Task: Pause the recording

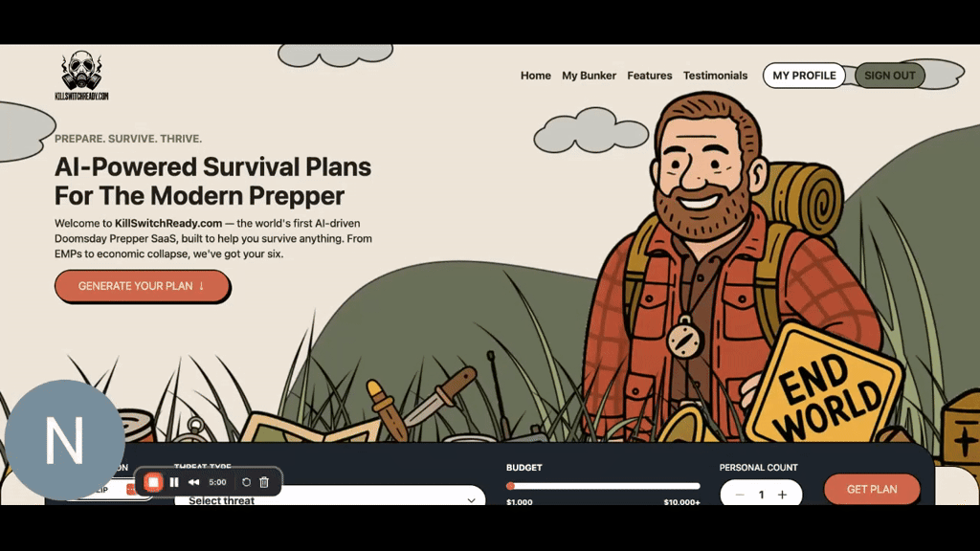Action: click(x=174, y=482)
